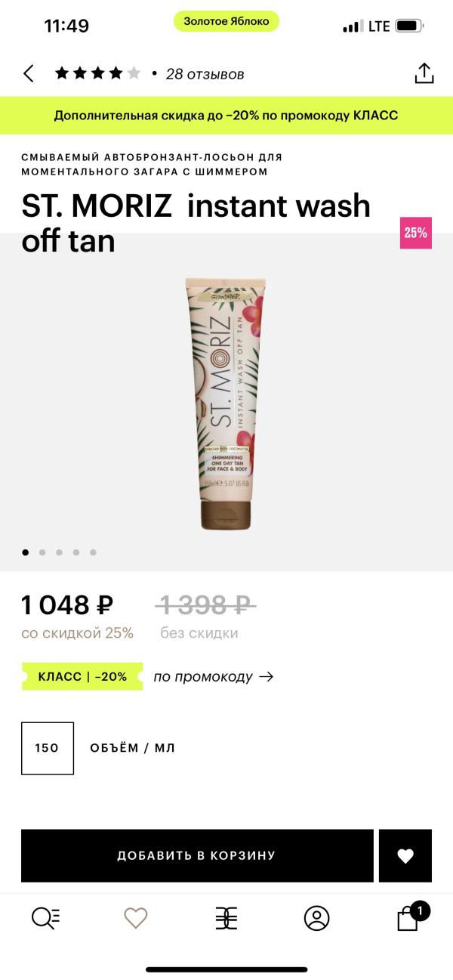This screenshot has width=453, height=980.
Task: Open the ST. MORIZ product tube image
Action: (226, 403)
